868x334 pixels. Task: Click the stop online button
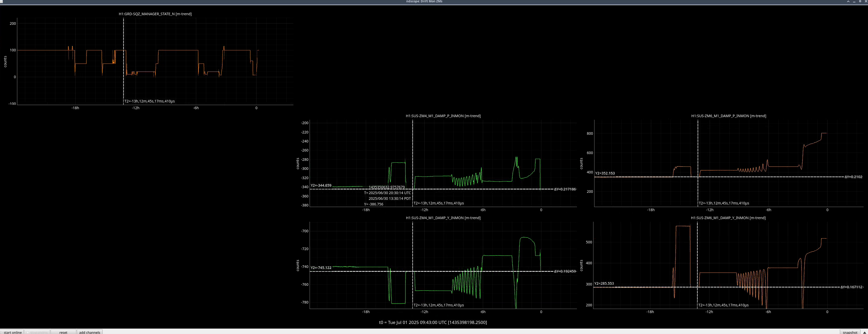[x=37, y=332]
